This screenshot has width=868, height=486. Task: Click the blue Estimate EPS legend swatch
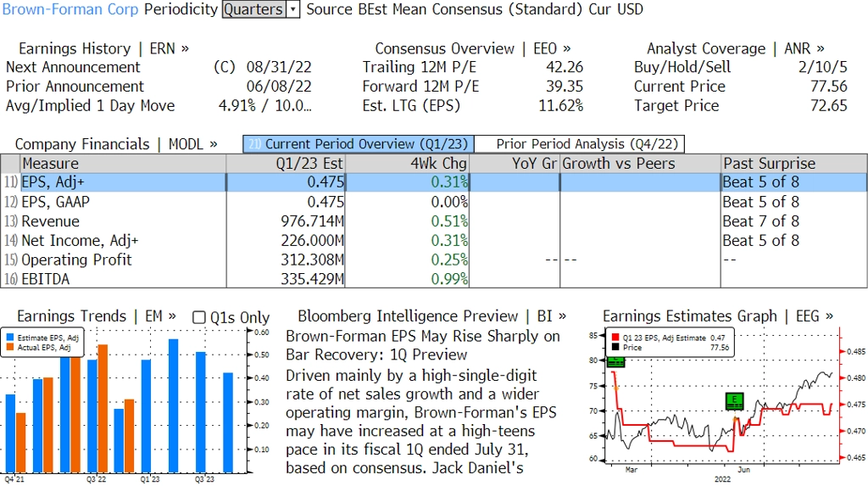click(10, 338)
